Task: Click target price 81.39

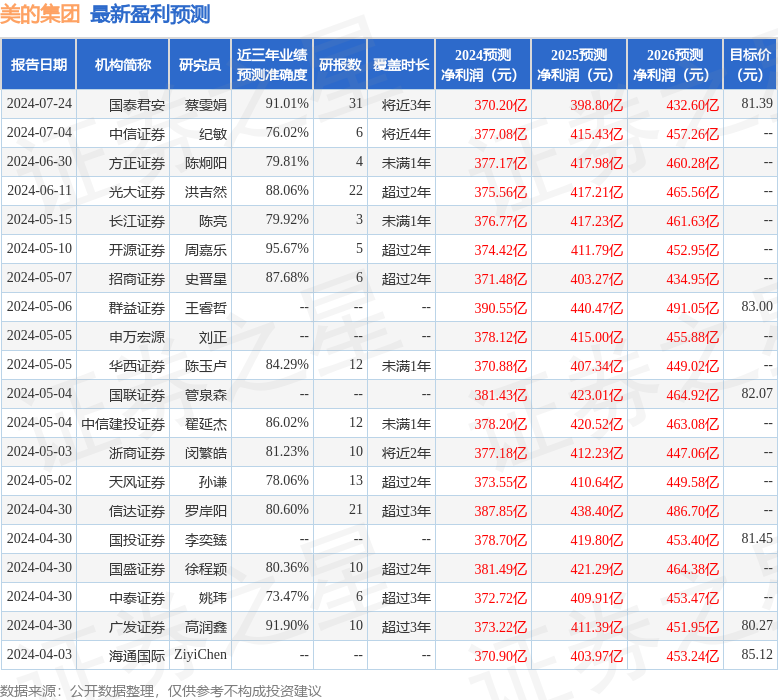Action: tap(757, 104)
